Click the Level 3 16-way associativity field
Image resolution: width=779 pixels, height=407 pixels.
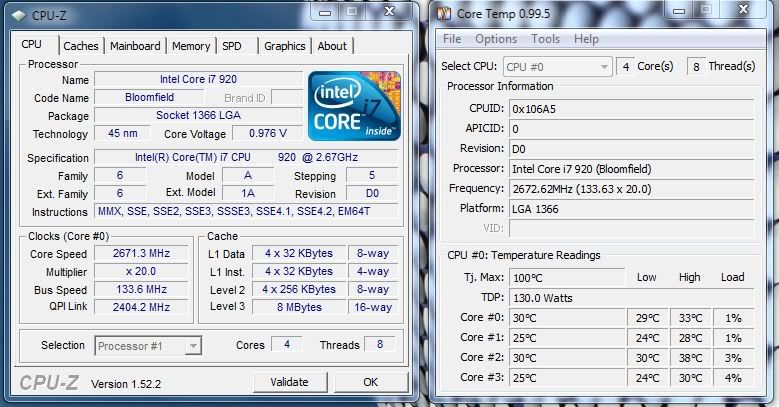(373, 307)
